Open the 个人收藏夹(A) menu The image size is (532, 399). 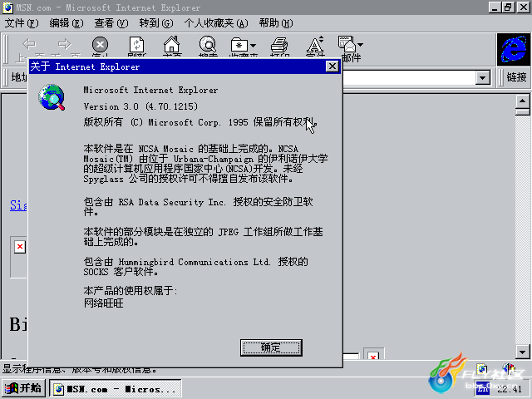pos(216,23)
